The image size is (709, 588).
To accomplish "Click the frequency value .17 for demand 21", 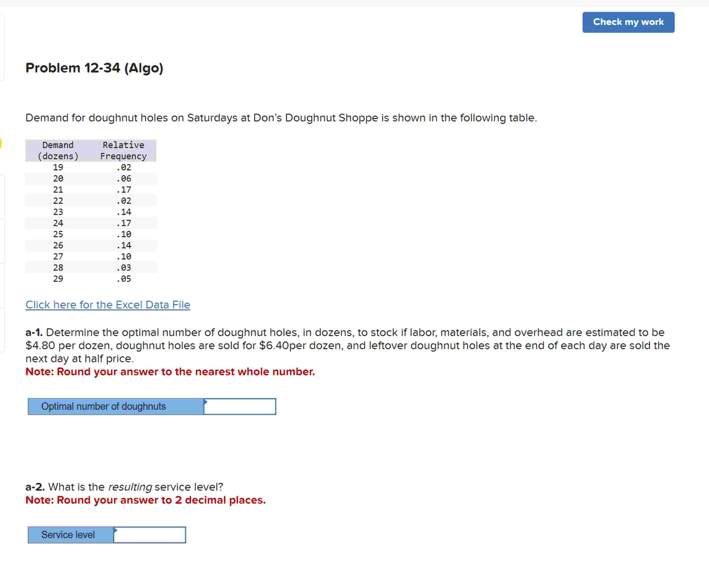I will point(124,189).
